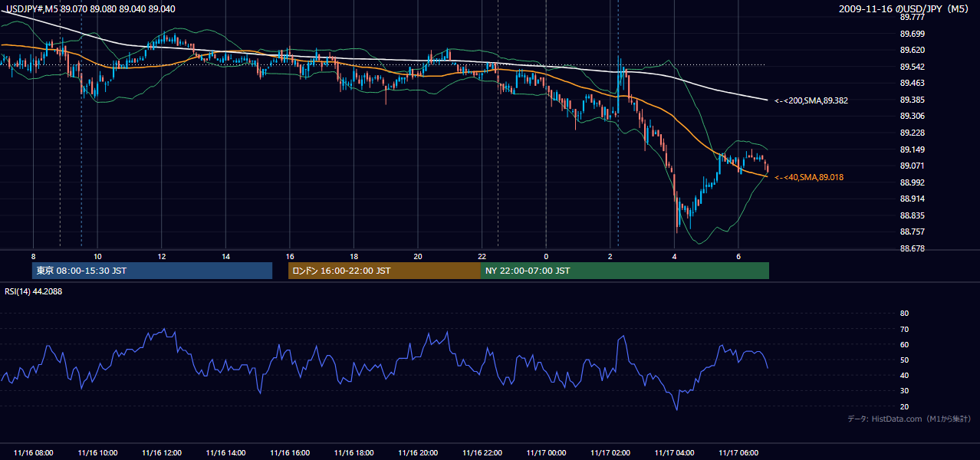This screenshot has width=980, height=460.
Task: Click the 200 SMA 89.382 label
Action: coord(811,100)
